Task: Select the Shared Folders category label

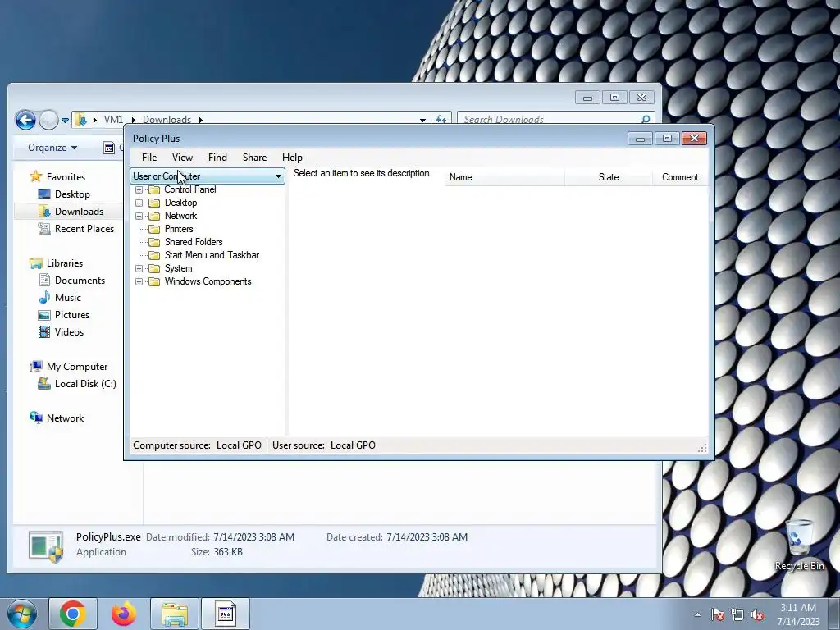Action: tap(194, 242)
